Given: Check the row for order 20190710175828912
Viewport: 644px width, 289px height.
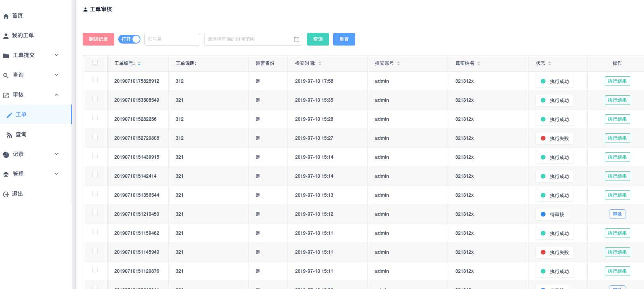Looking at the screenshot, I should tap(95, 80).
